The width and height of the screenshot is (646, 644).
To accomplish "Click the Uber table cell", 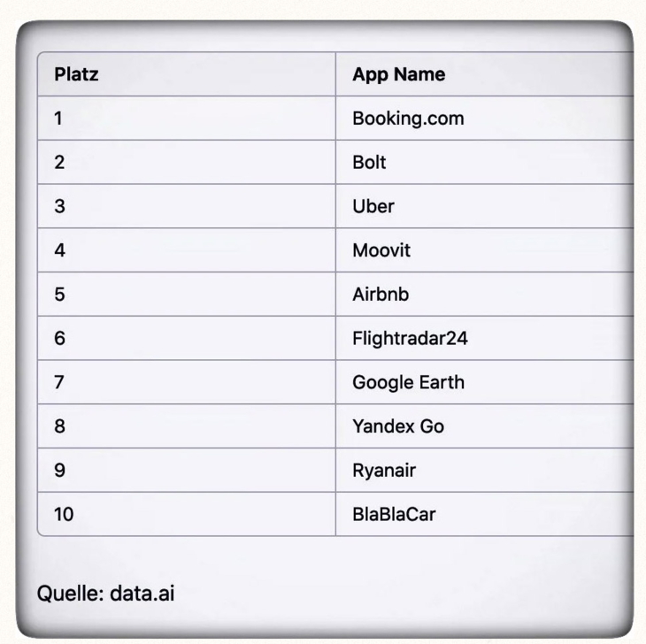I will [x=373, y=206].
